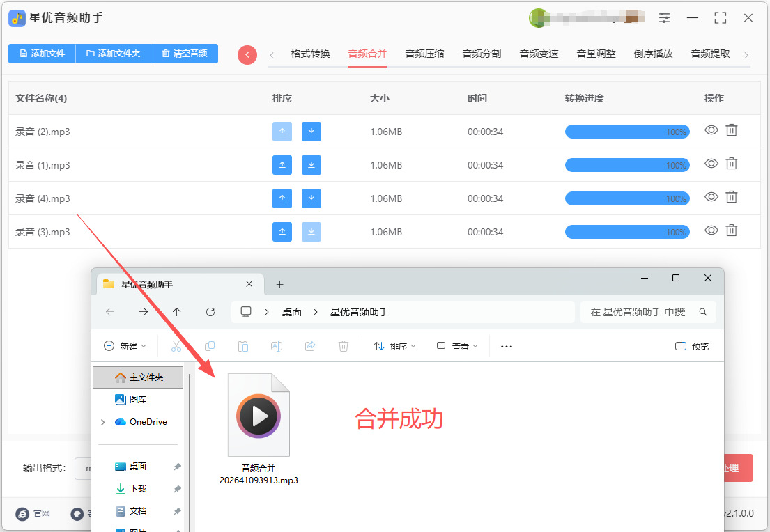
Task: Open 排序 dropdown in Explorer toolbar
Action: (394, 346)
